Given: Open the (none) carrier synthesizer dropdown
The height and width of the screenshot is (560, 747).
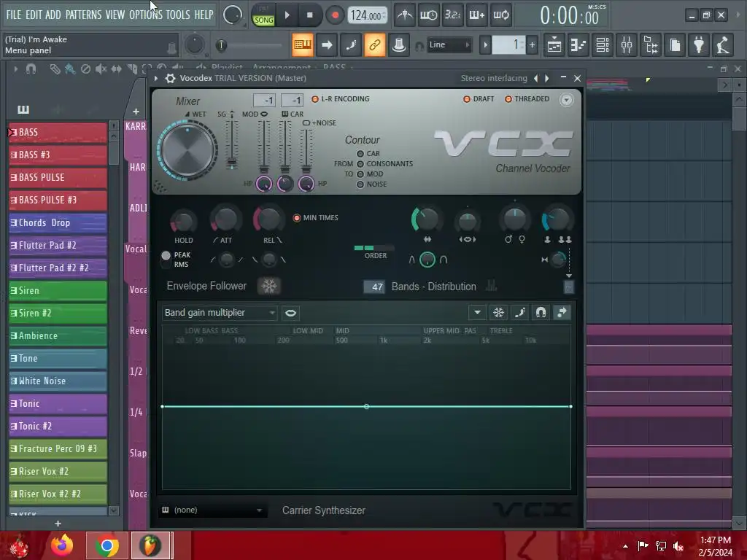Looking at the screenshot, I should pyautogui.click(x=213, y=510).
